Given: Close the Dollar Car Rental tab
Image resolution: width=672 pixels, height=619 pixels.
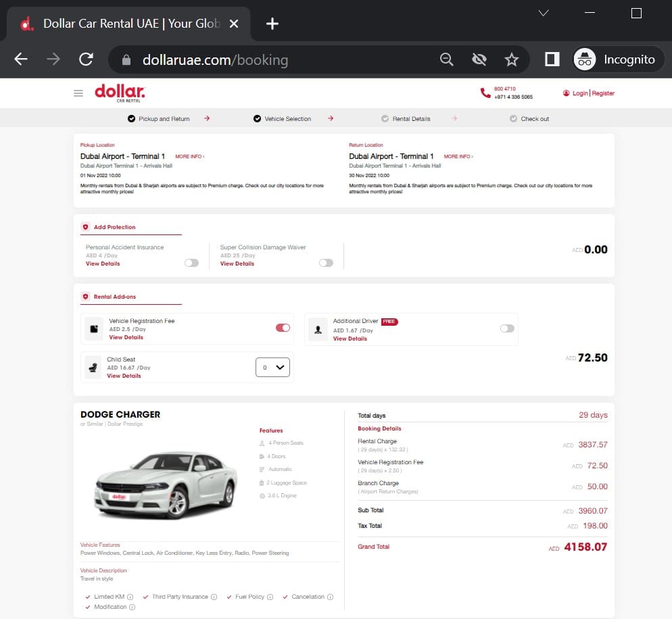Looking at the screenshot, I should pyautogui.click(x=233, y=24).
